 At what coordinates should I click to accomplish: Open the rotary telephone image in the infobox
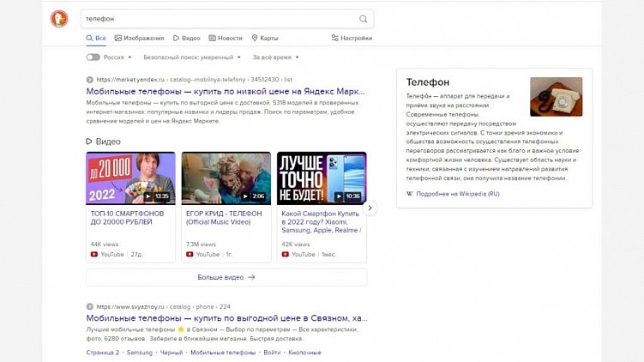[557, 97]
